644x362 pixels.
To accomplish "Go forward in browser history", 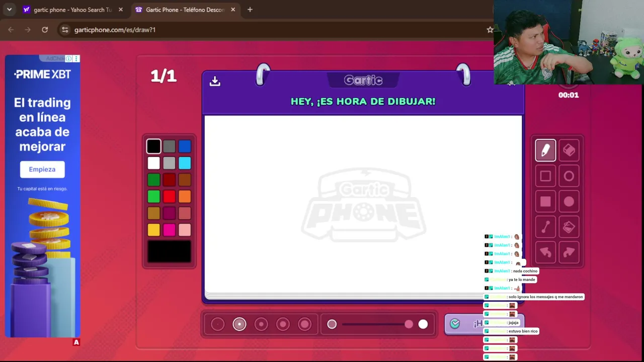I will pos(28,30).
